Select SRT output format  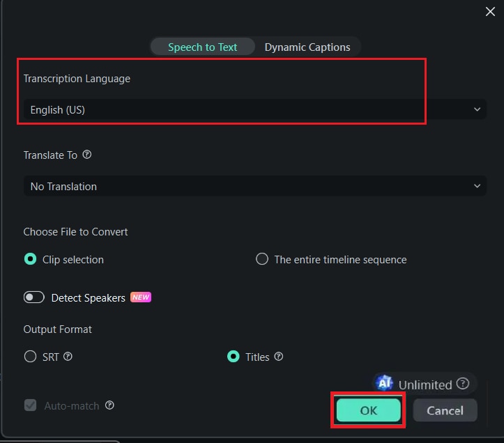tap(30, 357)
